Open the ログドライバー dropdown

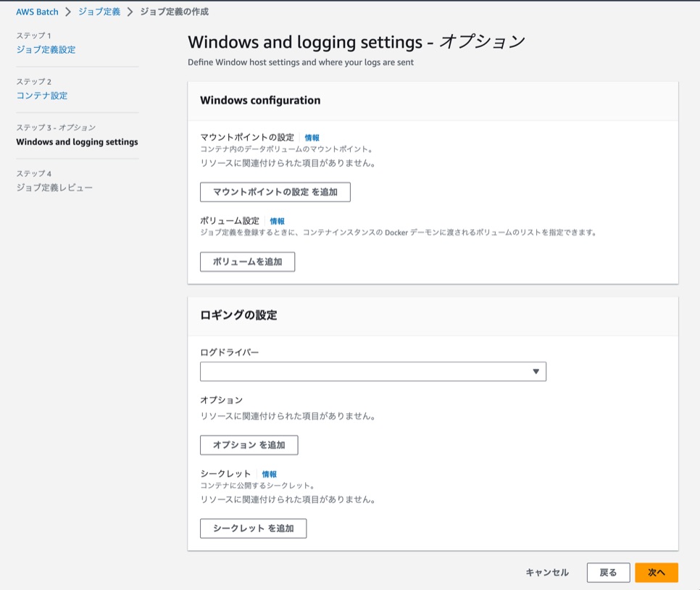[372, 371]
